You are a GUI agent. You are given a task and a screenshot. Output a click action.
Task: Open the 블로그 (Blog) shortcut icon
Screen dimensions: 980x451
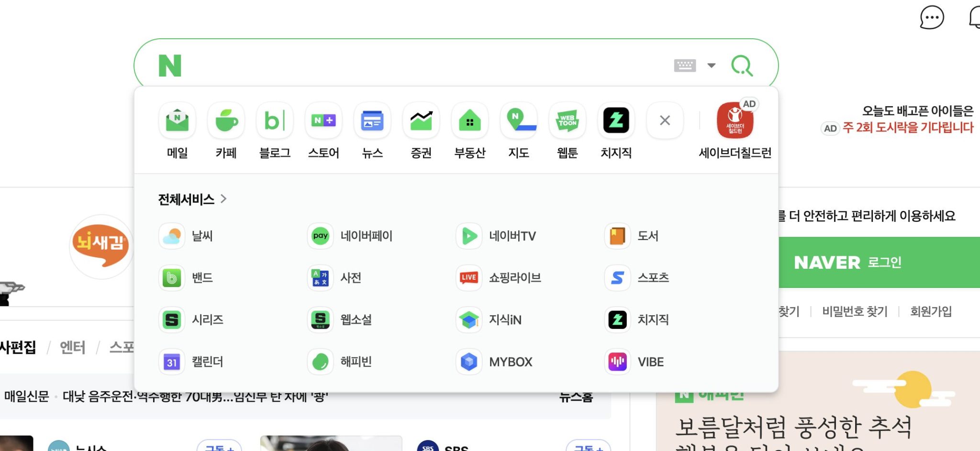coord(275,121)
